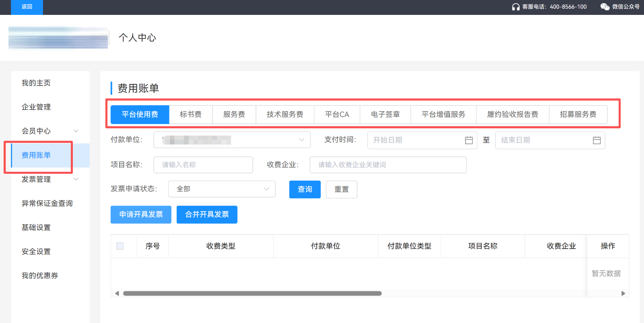This screenshot has width=644, height=323.
Task: Click the 开始日期 date field
Action: pos(422,140)
